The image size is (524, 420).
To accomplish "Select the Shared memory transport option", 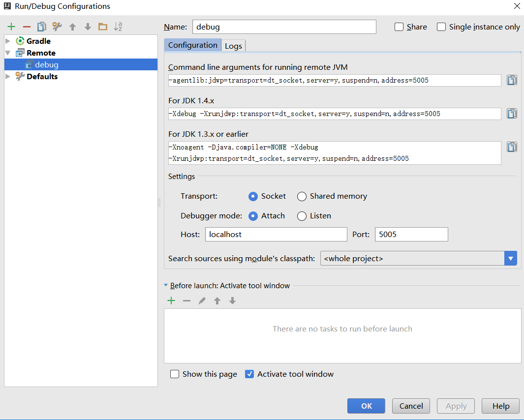I will (x=302, y=196).
